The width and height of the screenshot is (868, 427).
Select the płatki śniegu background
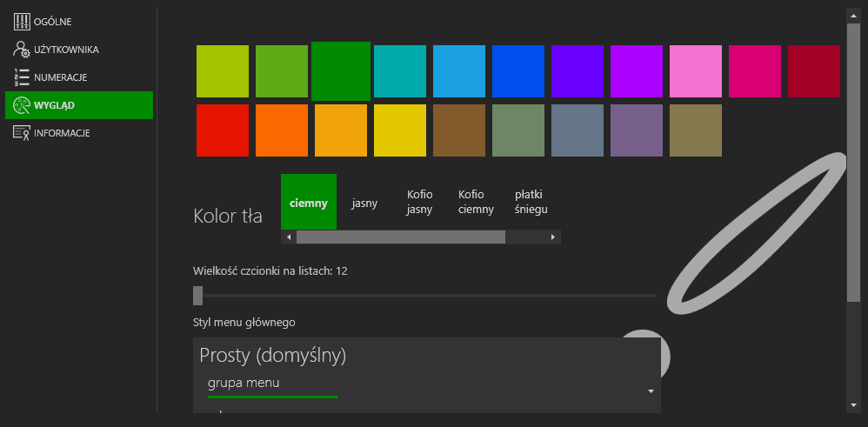point(531,202)
